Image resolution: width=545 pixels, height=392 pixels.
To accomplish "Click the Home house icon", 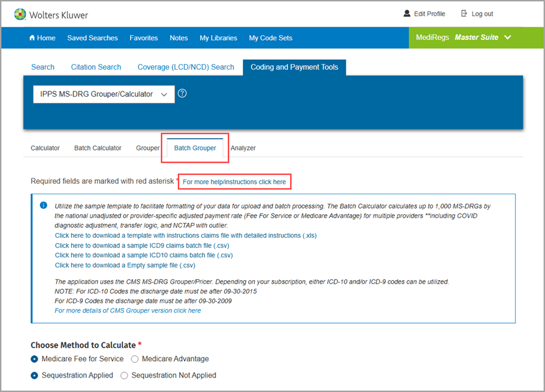I will coord(32,38).
